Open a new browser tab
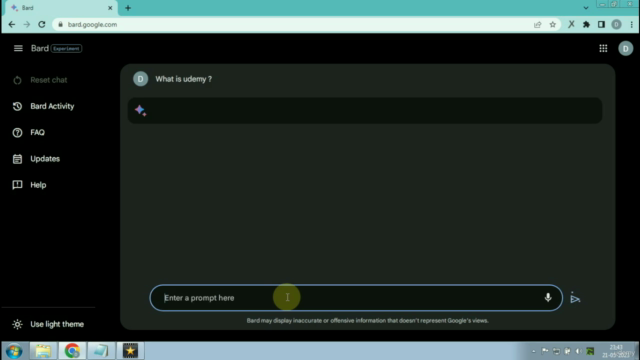Screen dimensions: 640x360 coord(128,8)
